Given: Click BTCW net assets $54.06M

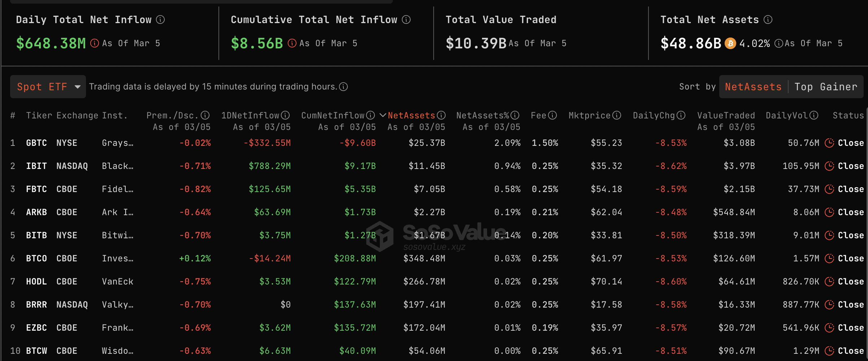Looking at the screenshot, I should 427,351.
